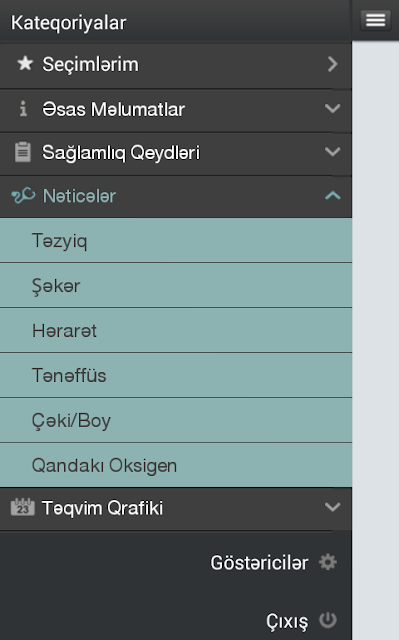Choose the Çəki/Boy entry
Viewport: 399px width, 640px height.
click(x=176, y=420)
